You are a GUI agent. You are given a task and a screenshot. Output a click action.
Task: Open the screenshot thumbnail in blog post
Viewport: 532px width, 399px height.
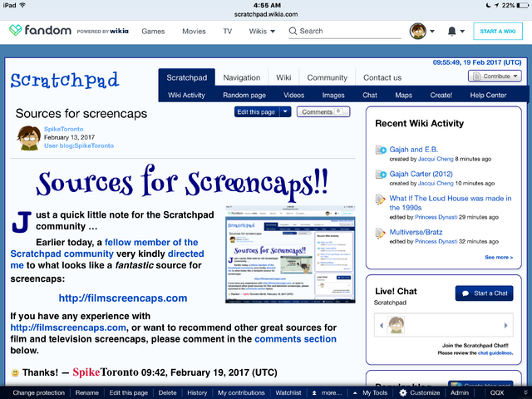click(290, 254)
